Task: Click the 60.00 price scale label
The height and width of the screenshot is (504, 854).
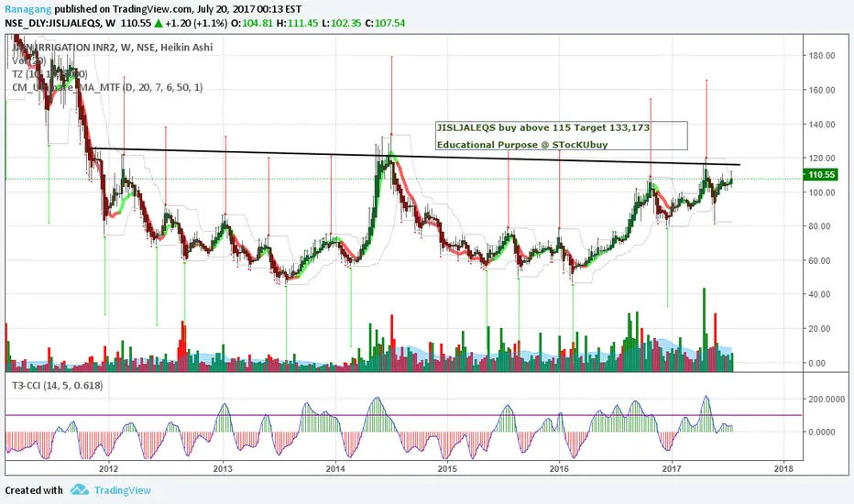Action: (x=819, y=260)
